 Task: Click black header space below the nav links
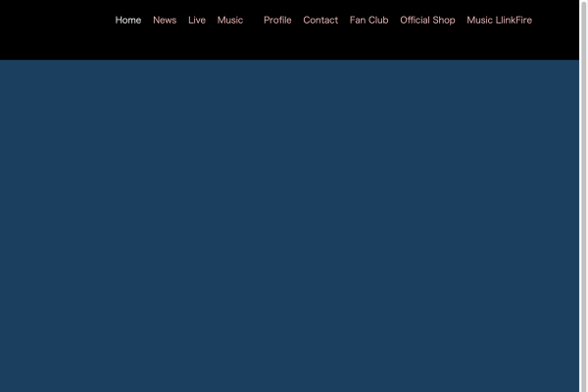[294, 46]
